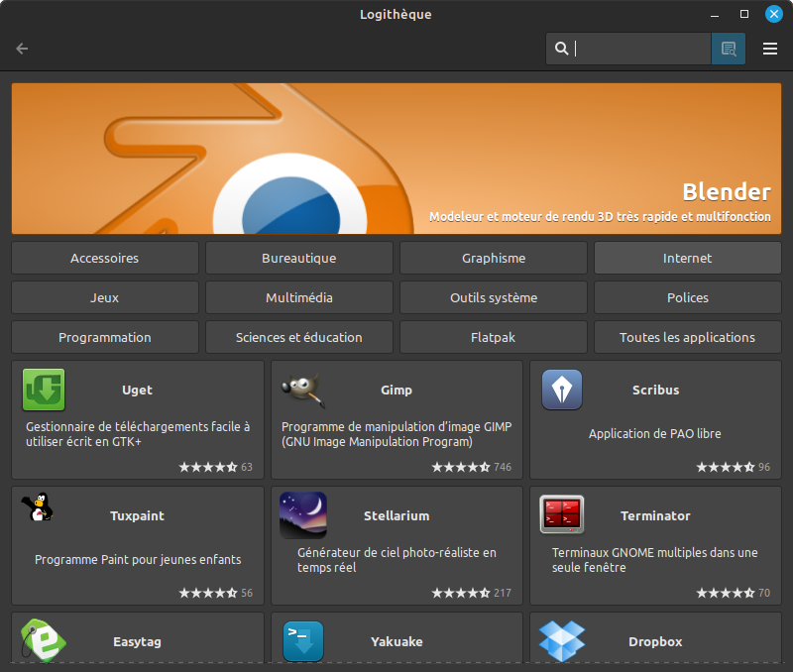Click Gimp's star rating with 746 reviews
Screen dimensions: 793x672
tap(472, 467)
